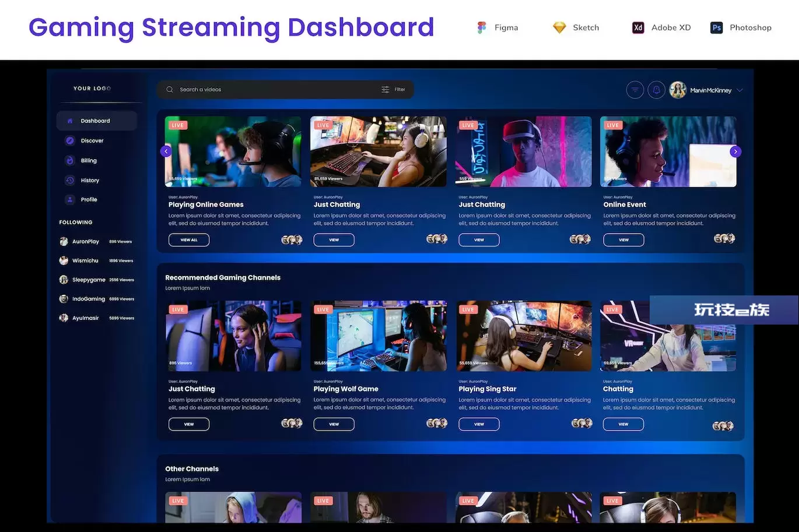Open the Ayulmasir channel name
799x532 pixels.
86,318
